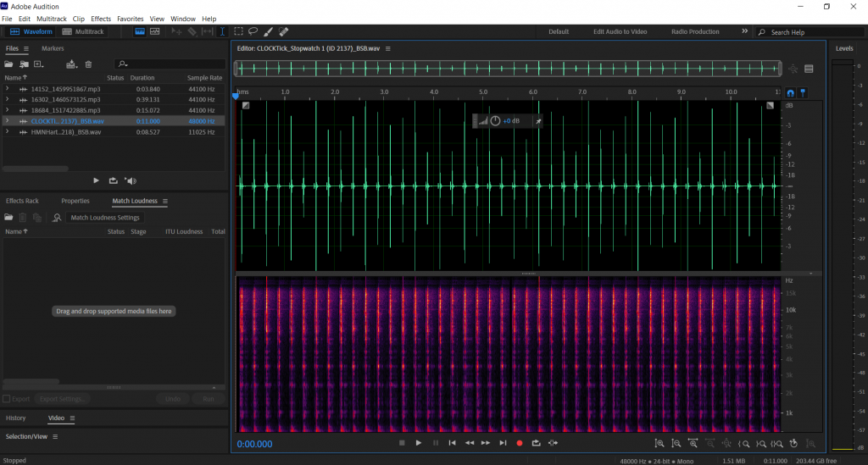Select the Time Selection tool
This screenshot has width=868, height=465.
tap(223, 31)
